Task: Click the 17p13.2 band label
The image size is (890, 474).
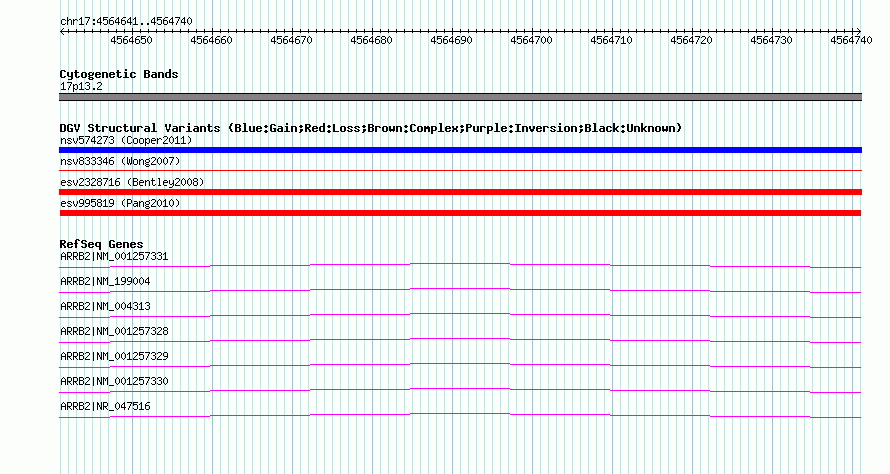Action: (81, 86)
